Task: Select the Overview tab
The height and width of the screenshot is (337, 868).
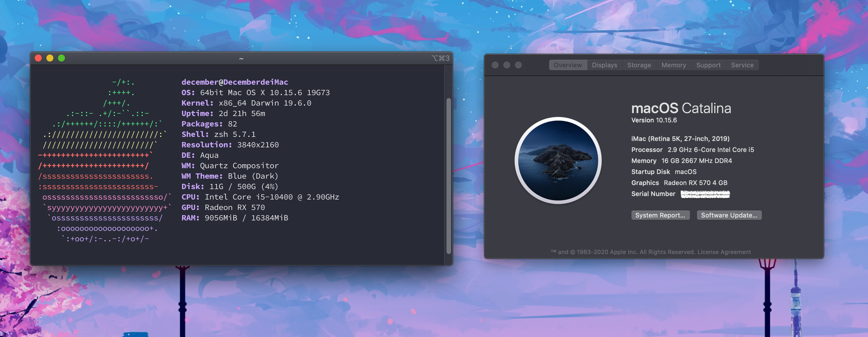Action: pyautogui.click(x=568, y=65)
